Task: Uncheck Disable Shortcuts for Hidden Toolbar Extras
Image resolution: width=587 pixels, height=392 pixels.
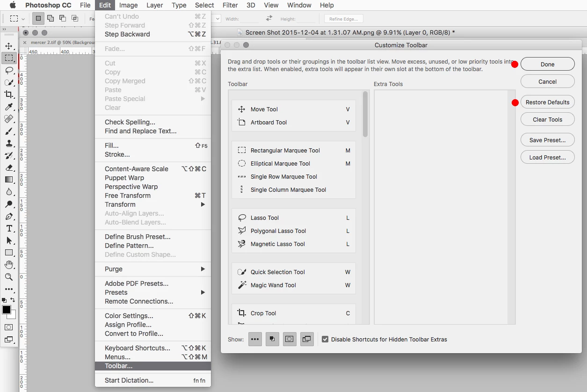Action: click(x=325, y=339)
